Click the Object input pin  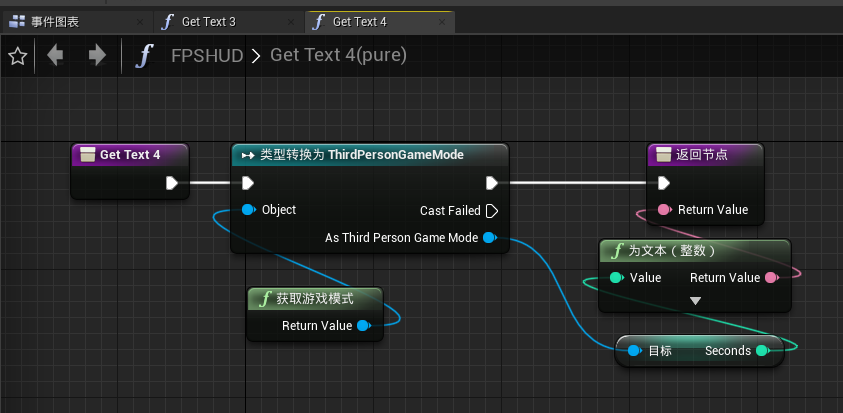pyautogui.click(x=248, y=210)
